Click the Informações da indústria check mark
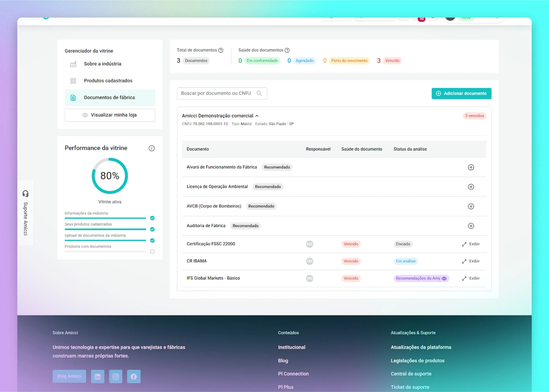 pyautogui.click(x=152, y=218)
